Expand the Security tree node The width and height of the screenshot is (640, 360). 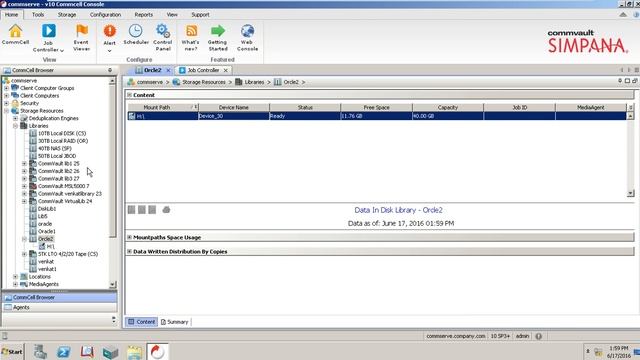(x=7, y=103)
